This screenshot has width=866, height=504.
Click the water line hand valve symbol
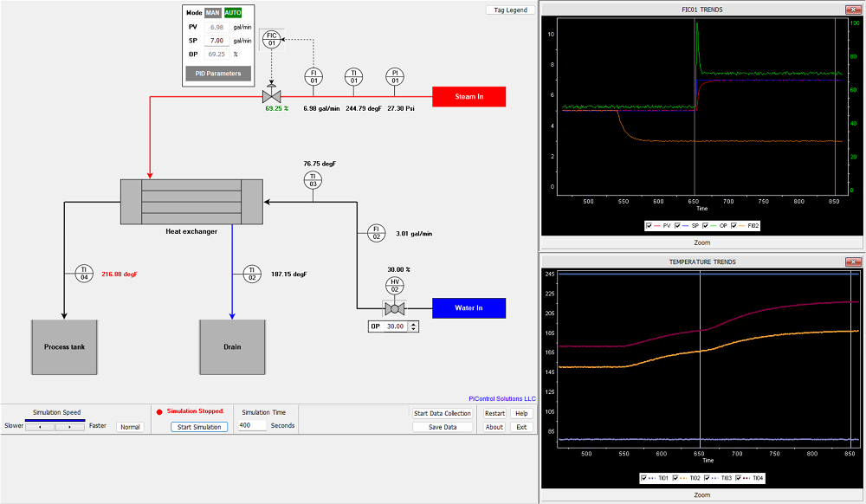pyautogui.click(x=395, y=308)
